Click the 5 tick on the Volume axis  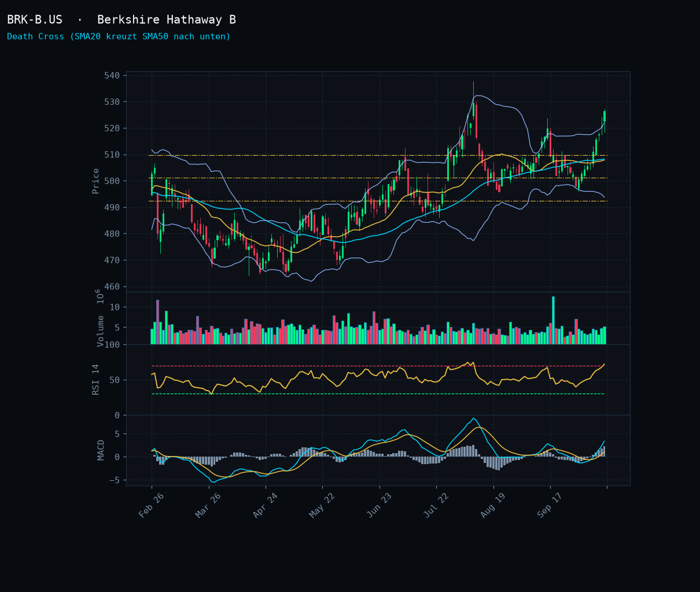click(x=117, y=328)
